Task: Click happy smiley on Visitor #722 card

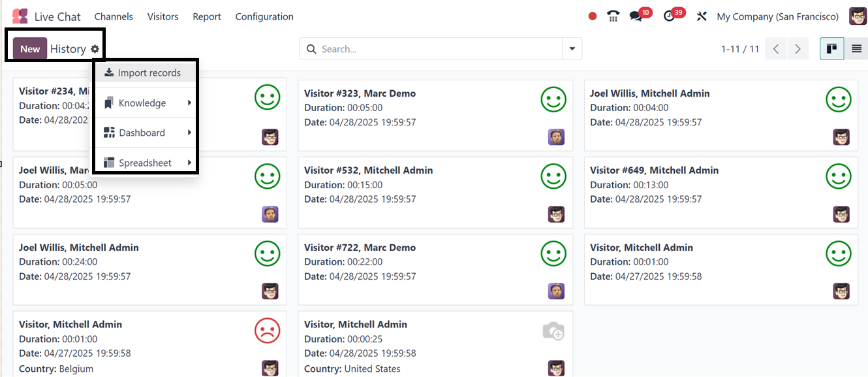Action: click(553, 253)
